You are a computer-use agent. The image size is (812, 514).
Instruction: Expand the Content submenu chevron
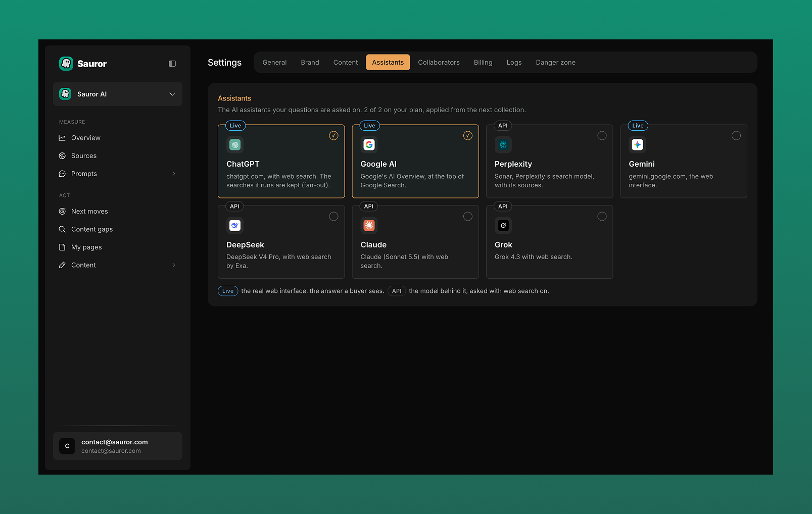point(174,265)
